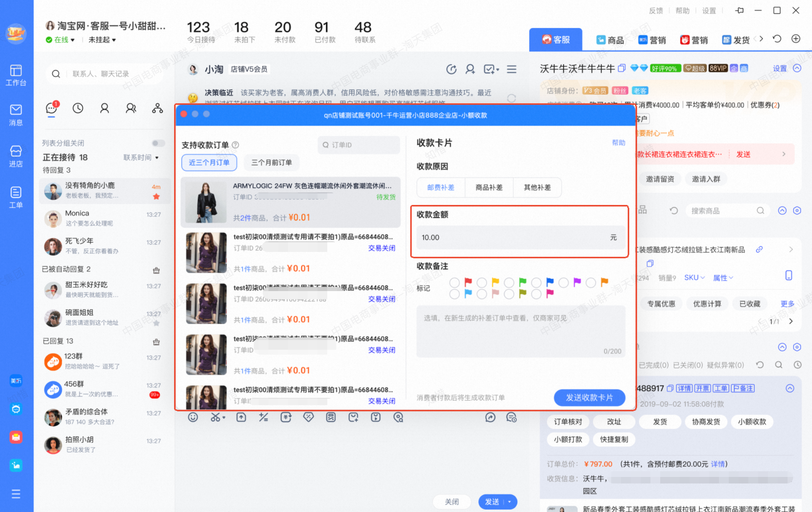Screen dimensions: 812x512
Task: Open chat history clock-bubble icon
Action: [x=511, y=417]
